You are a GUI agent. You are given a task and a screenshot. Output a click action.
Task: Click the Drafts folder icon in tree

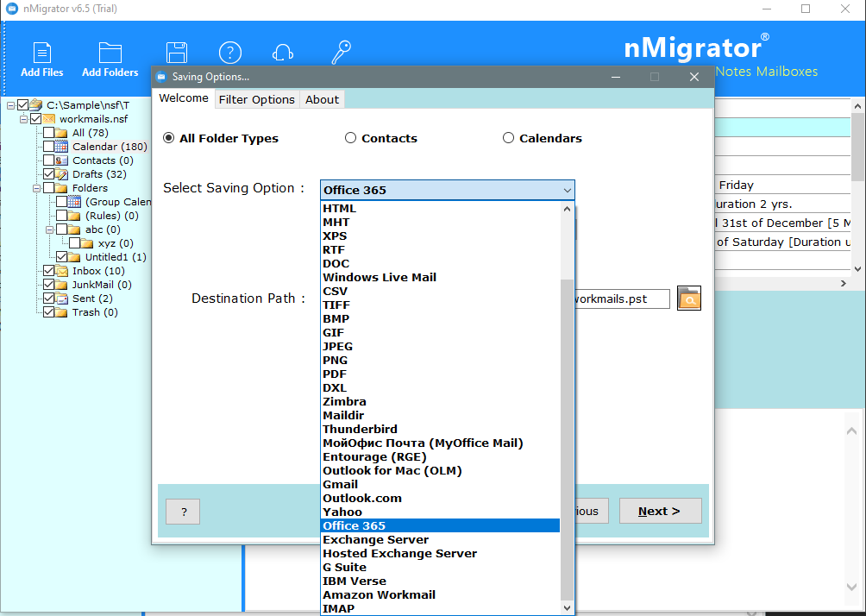(x=61, y=174)
